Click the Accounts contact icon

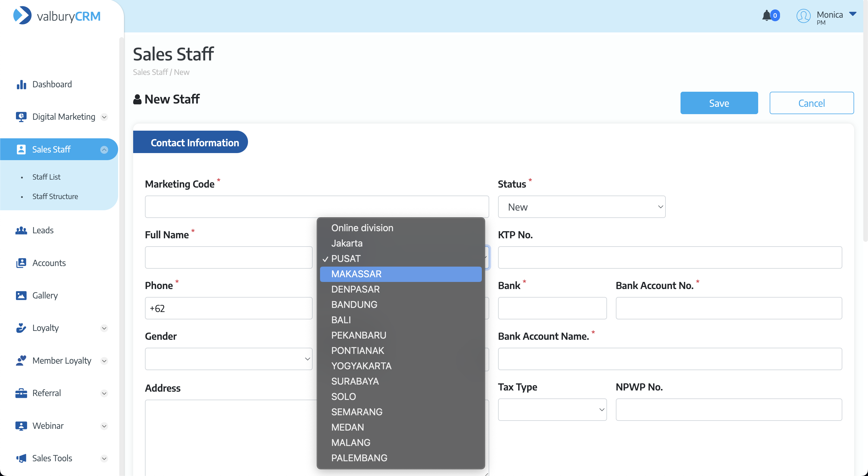[x=21, y=263]
